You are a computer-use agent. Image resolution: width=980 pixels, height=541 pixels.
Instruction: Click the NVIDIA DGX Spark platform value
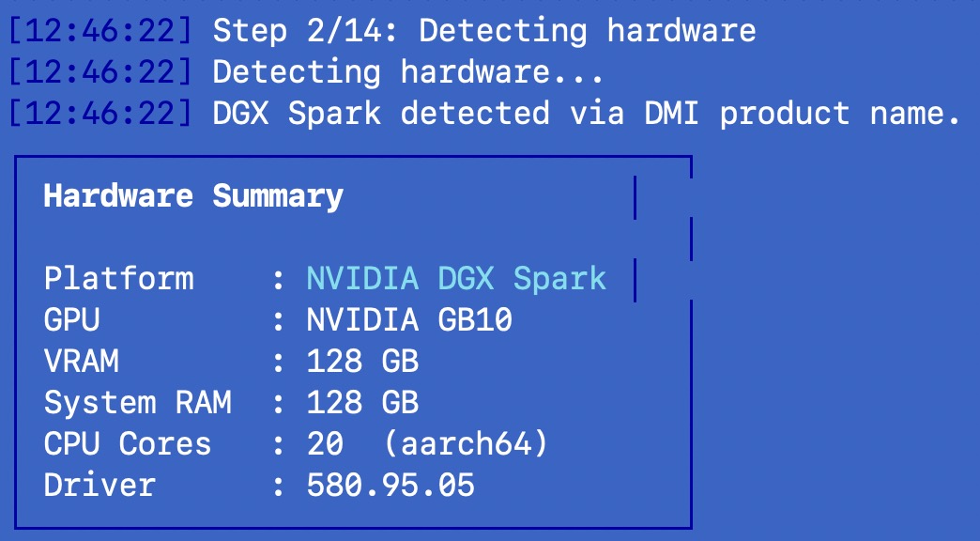coord(456,278)
